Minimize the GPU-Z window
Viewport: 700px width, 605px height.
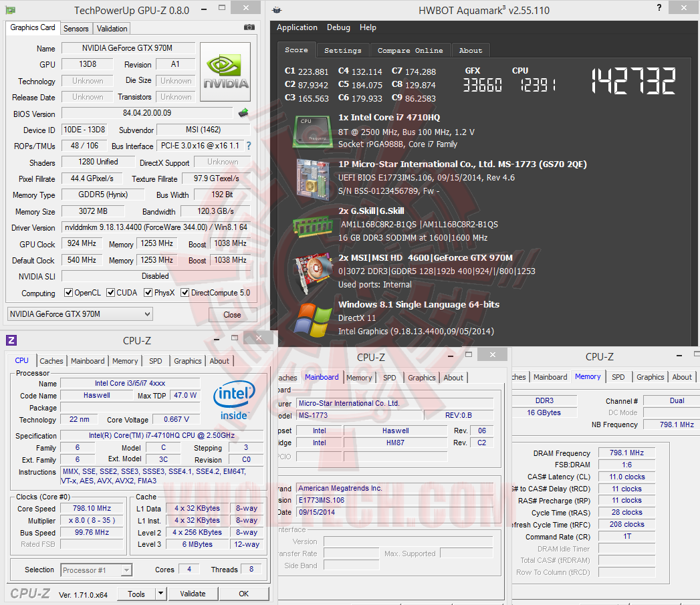point(204,9)
